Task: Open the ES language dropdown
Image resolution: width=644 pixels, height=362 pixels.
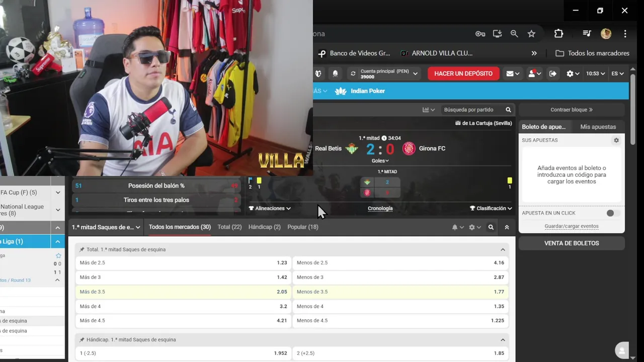Action: (x=618, y=73)
